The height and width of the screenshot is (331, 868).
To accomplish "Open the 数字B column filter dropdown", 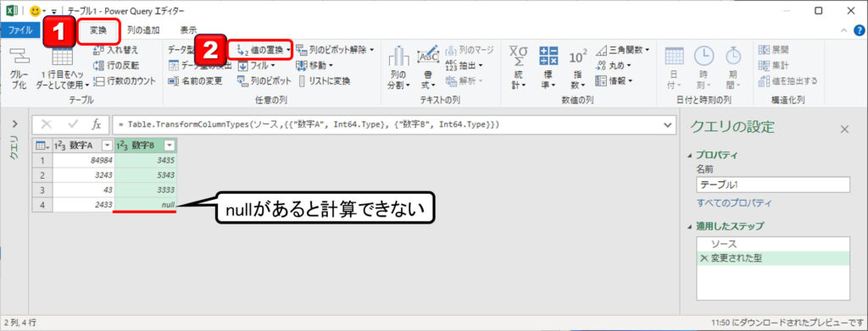I will pos(170,146).
